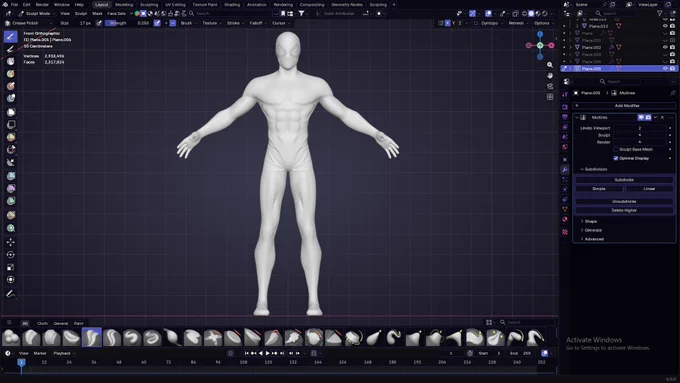
Task: Click the Simple subdivide button
Action: (599, 189)
